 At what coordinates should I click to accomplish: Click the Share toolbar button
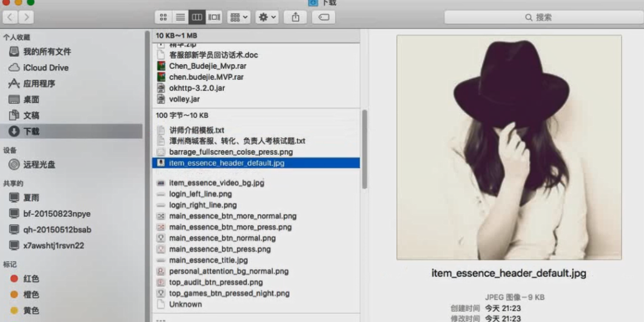(x=296, y=17)
